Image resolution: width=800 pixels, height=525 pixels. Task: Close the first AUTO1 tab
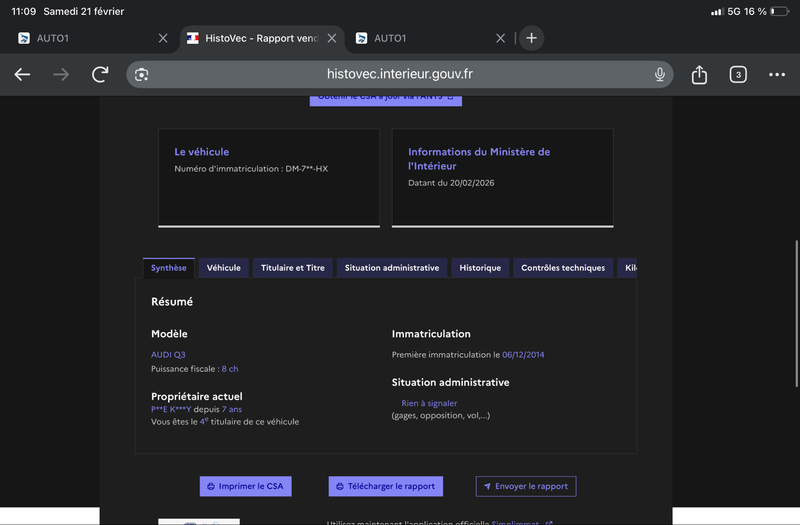[163, 38]
